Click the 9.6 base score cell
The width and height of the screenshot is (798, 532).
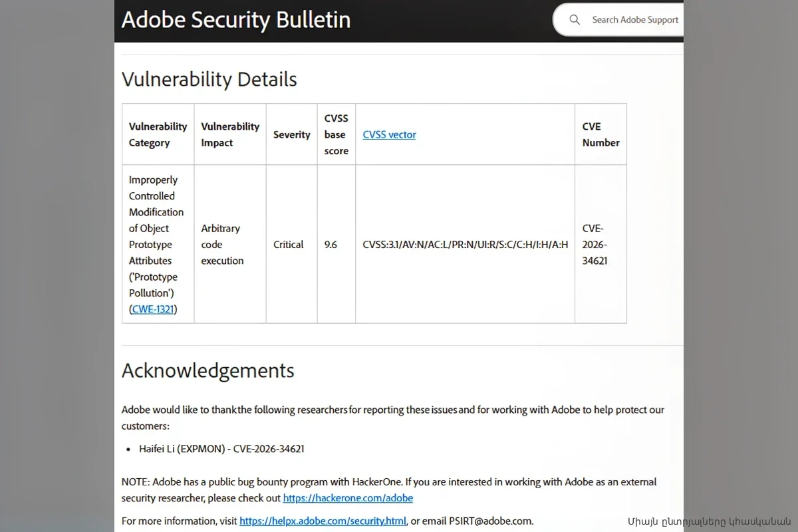click(x=331, y=245)
